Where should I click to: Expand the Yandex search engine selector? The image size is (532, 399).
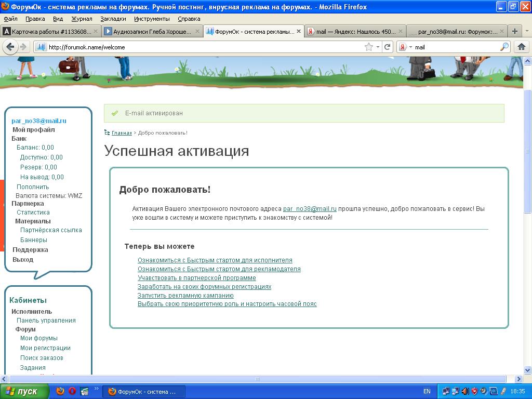(405, 47)
